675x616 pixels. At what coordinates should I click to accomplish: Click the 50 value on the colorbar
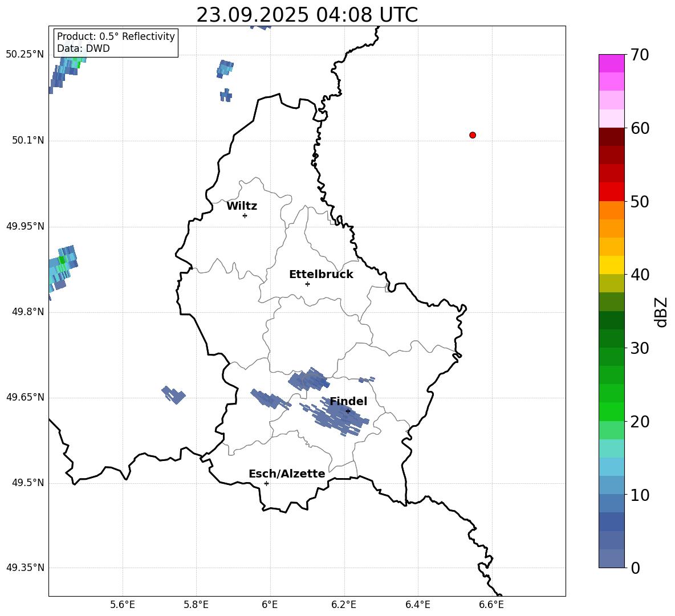(x=640, y=201)
